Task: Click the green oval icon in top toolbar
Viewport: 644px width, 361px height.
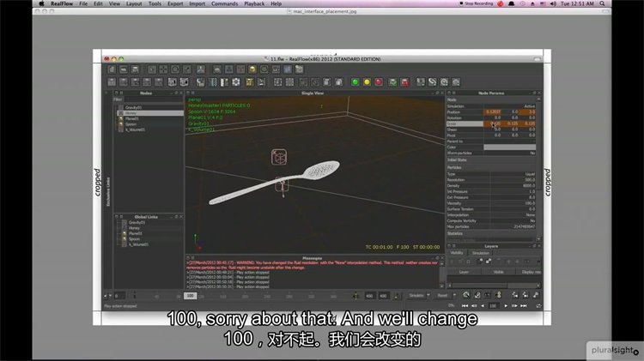Action: pos(264,69)
